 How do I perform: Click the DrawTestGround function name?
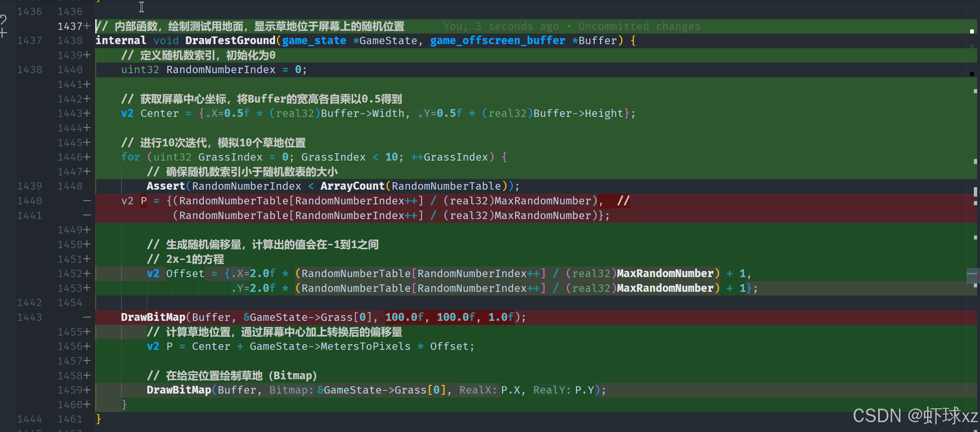pos(230,40)
